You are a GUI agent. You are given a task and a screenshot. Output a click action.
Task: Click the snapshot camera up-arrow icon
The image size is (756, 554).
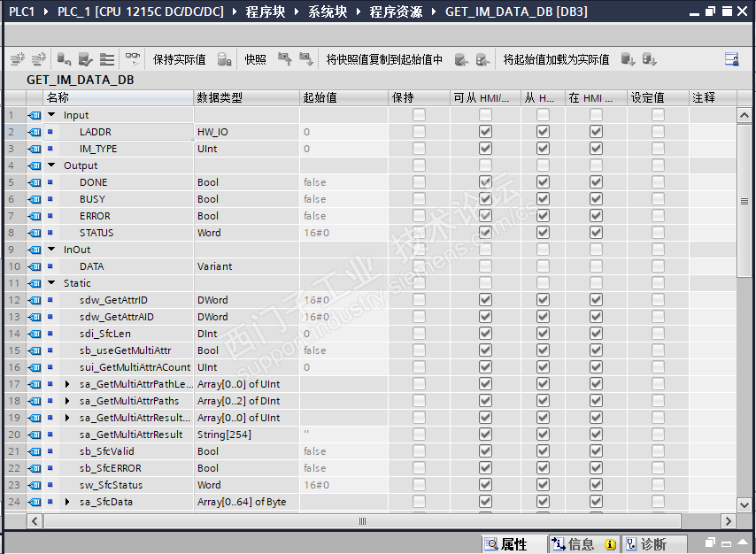[284, 59]
